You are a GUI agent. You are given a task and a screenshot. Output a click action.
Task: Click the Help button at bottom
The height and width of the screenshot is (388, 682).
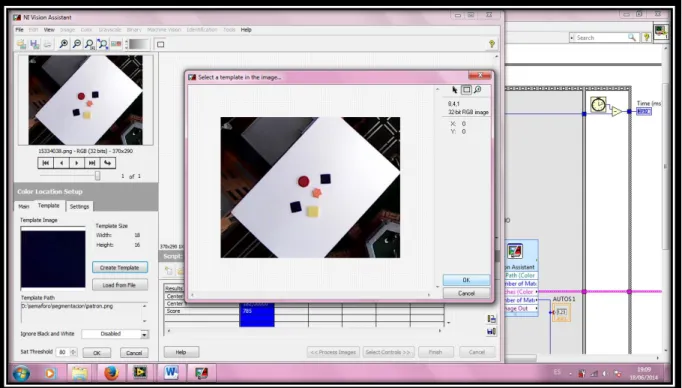(181, 352)
